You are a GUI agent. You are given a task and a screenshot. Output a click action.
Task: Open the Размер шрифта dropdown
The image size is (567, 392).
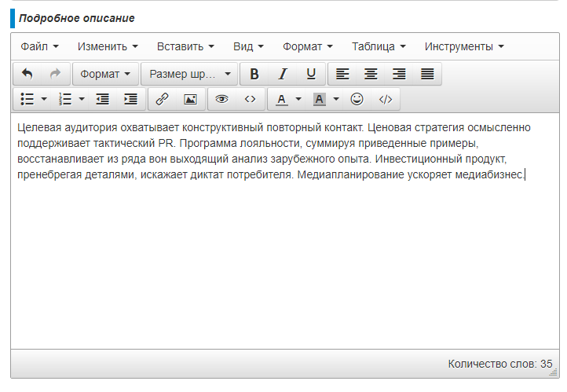pyautogui.click(x=189, y=74)
